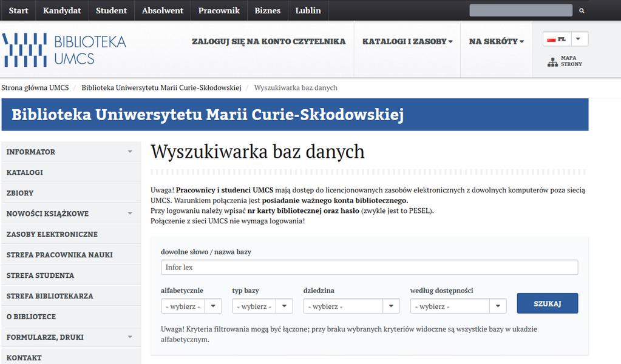This screenshot has width=621, height=364.
Task: Click the search magnifier icon in top bar
Action: coord(582,11)
